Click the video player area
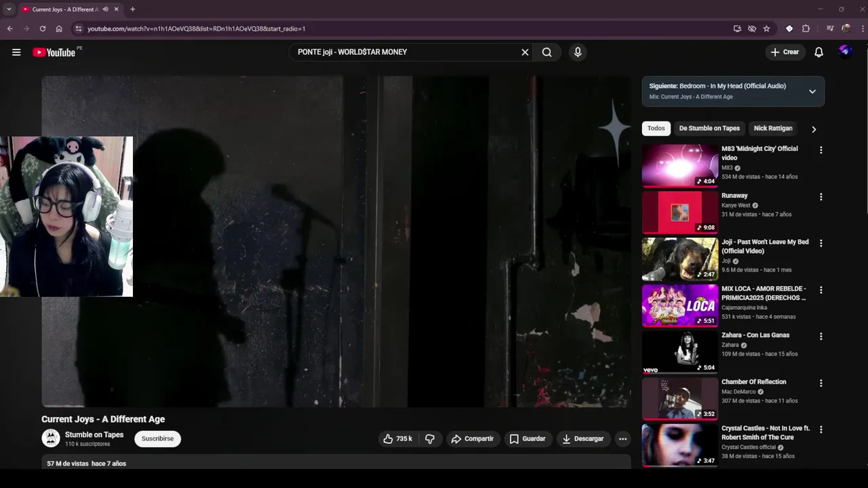 (x=336, y=241)
